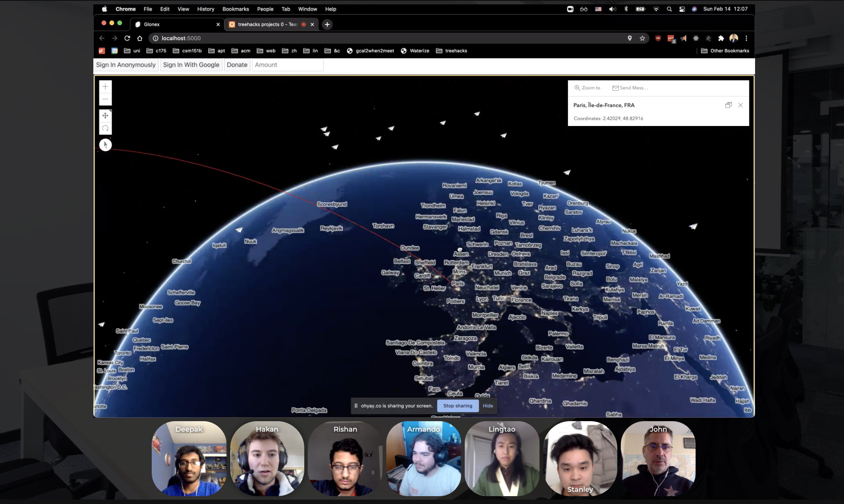Image resolution: width=844 pixels, height=504 pixels.
Task: Open the Chrome profile avatar
Action: tap(734, 38)
